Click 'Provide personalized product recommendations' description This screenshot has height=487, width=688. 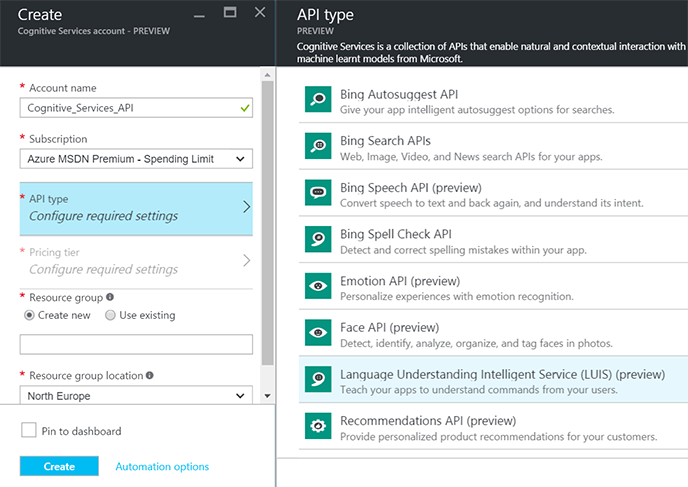tap(498, 437)
